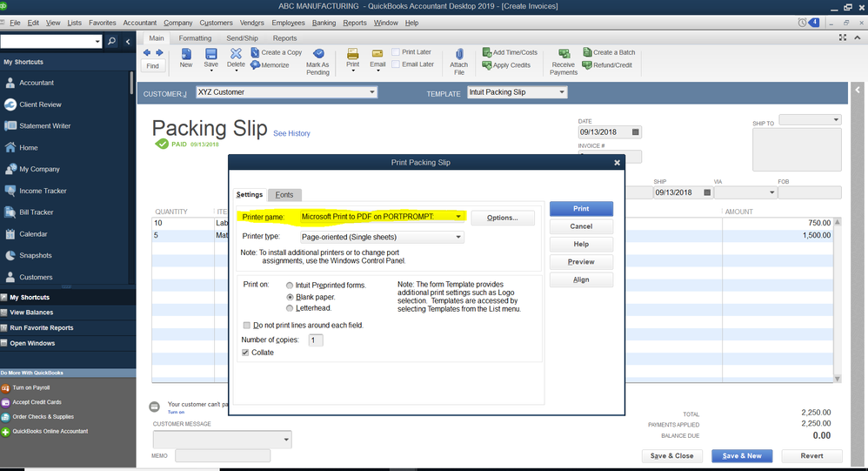
Task: Click the Attach File paperclip icon
Action: click(459, 54)
